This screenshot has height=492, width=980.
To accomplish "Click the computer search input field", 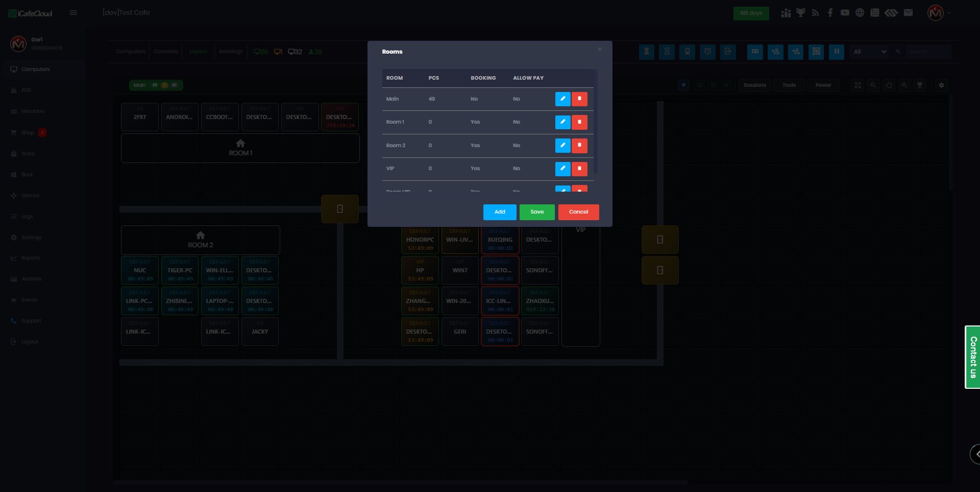I will (928, 52).
